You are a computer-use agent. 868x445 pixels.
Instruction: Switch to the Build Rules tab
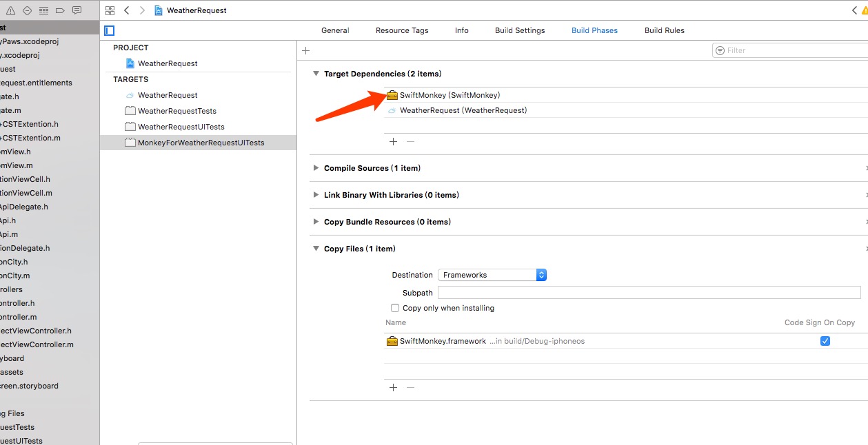coord(665,30)
